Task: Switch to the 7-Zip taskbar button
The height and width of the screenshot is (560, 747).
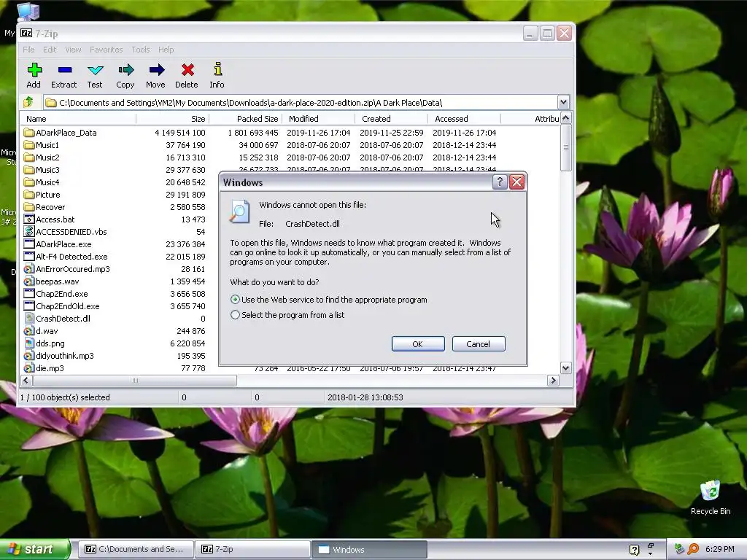Action: coord(252,549)
